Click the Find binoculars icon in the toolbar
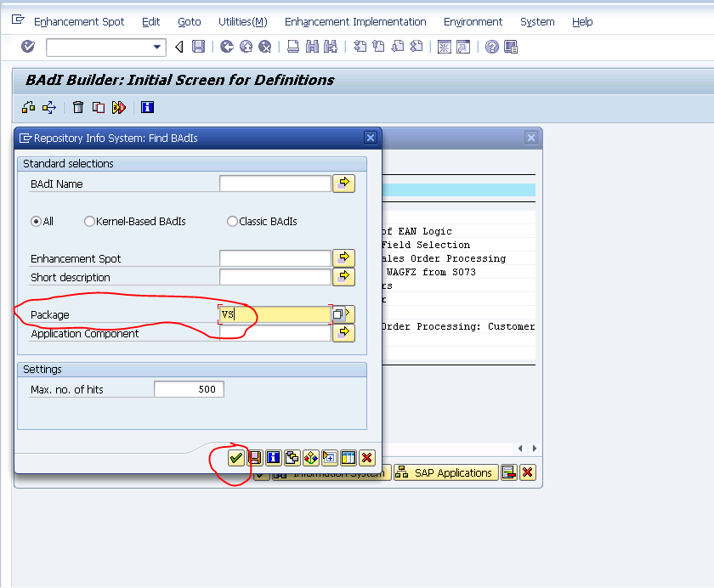Screen dimensions: 714x588 (x=312, y=47)
